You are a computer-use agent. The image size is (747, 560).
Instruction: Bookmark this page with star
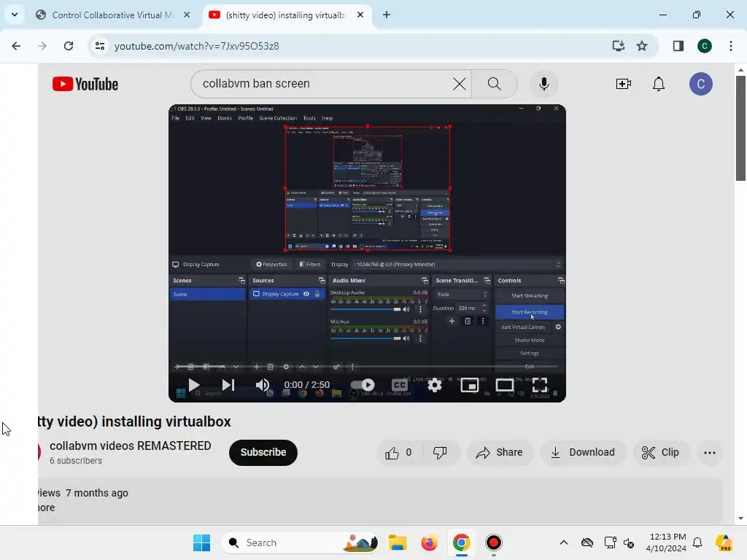[642, 46]
